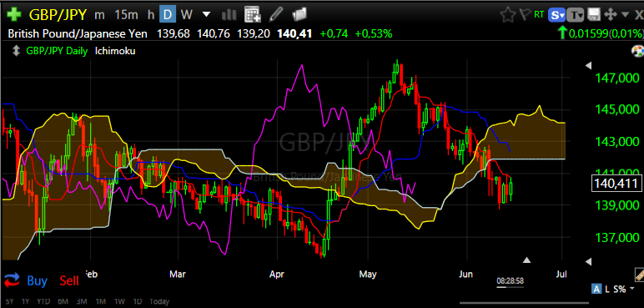Click the Ichimoku indicator label
The width and height of the screenshot is (644, 308).
tap(115, 51)
